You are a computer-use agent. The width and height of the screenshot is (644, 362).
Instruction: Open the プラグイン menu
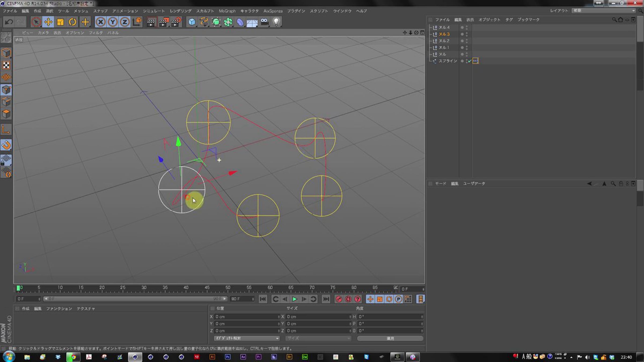click(296, 11)
